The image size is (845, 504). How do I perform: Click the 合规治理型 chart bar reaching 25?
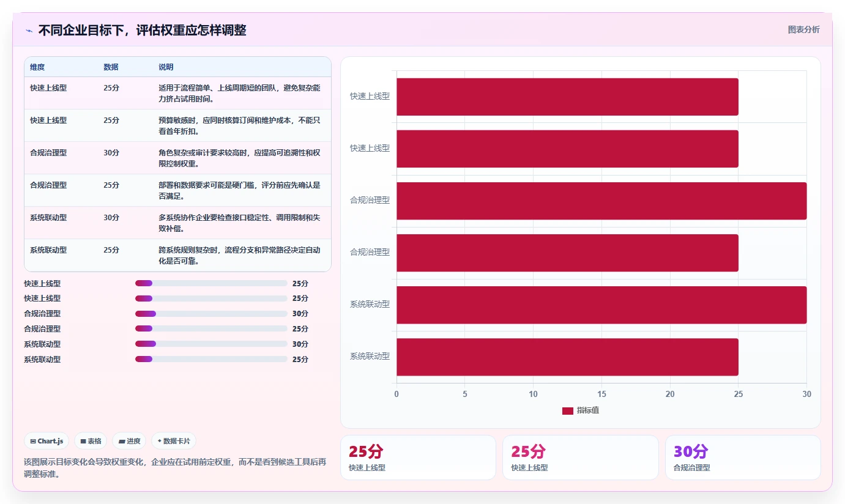point(567,253)
